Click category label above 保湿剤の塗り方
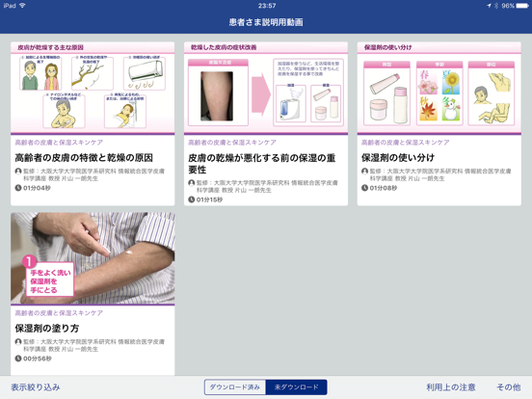This screenshot has height=399, width=532. tap(59, 313)
